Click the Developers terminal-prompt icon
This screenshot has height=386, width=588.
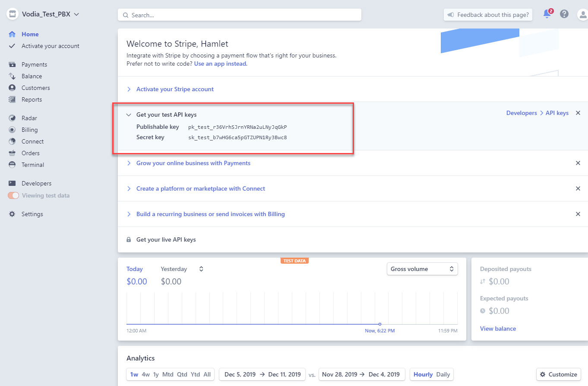tap(13, 183)
